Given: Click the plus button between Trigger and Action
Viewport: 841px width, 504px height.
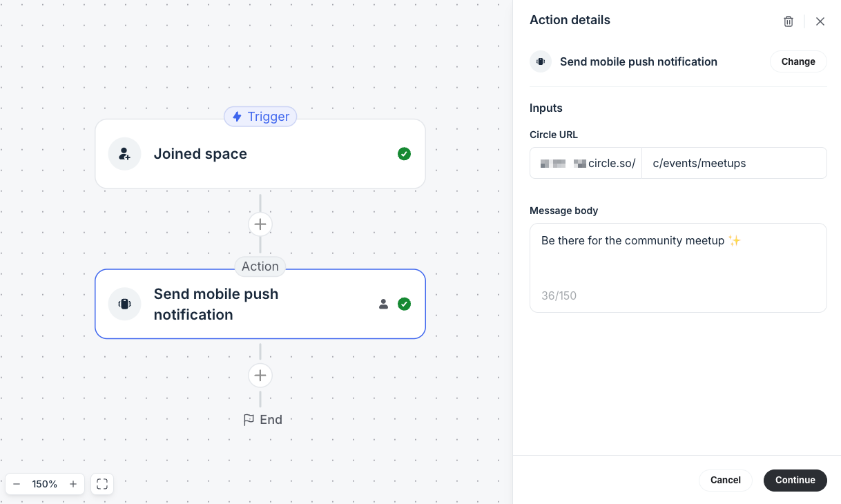Looking at the screenshot, I should (x=260, y=224).
